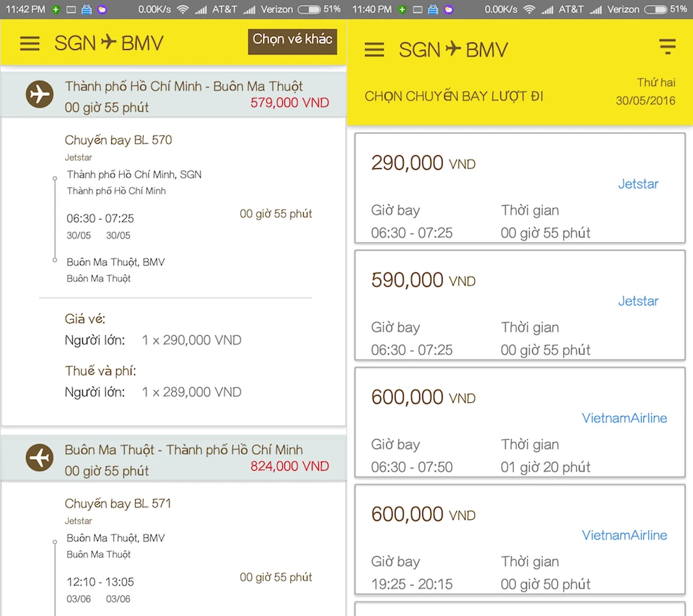This screenshot has width=693, height=616.
Task: Tap the filter icon on flight list
Action: coord(668,47)
